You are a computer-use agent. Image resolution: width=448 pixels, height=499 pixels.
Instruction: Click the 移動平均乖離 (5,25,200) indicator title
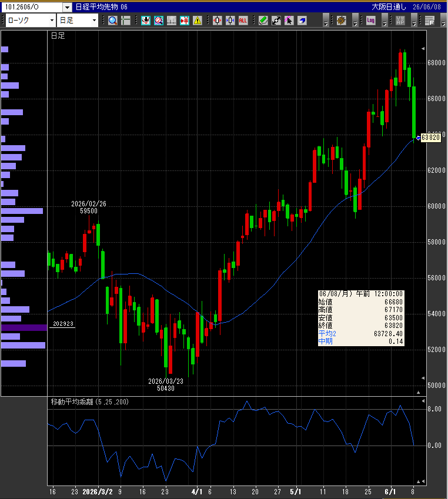point(89,402)
